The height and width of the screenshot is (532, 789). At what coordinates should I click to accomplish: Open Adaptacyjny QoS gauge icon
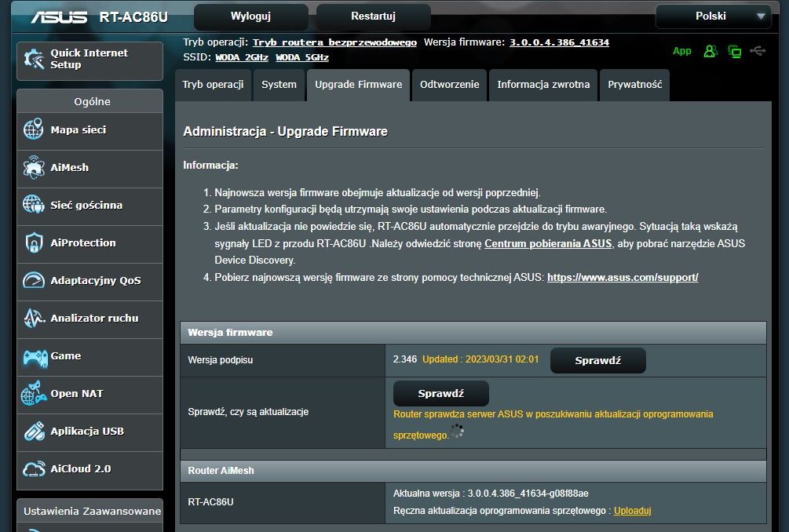coord(34,280)
